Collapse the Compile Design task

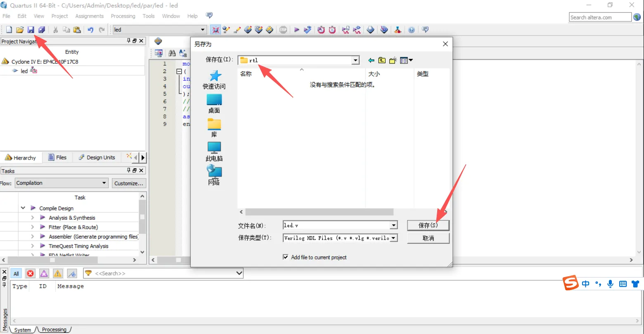tap(23, 208)
